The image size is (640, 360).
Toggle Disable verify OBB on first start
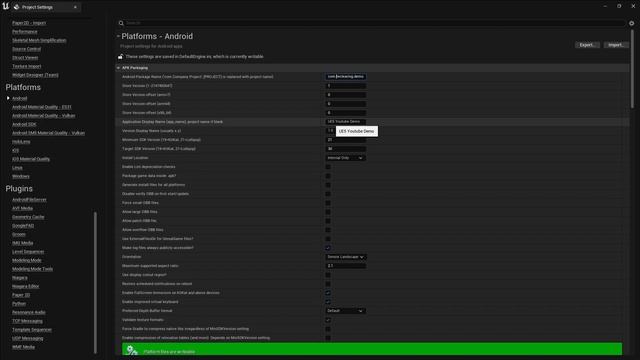point(328,194)
